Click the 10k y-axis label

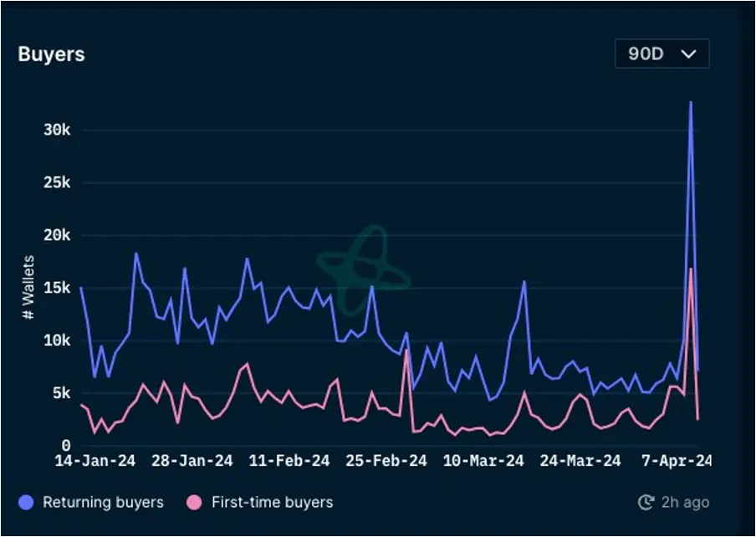pos(57,340)
